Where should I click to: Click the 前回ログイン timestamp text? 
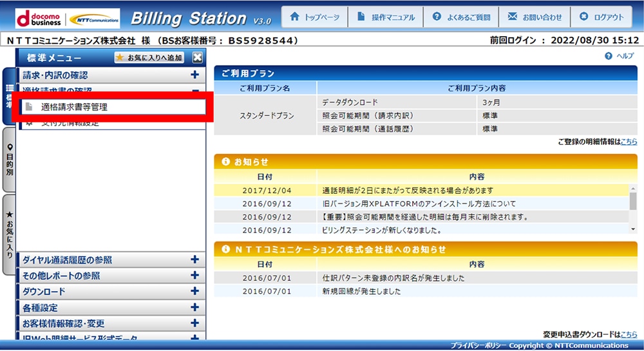tap(564, 40)
